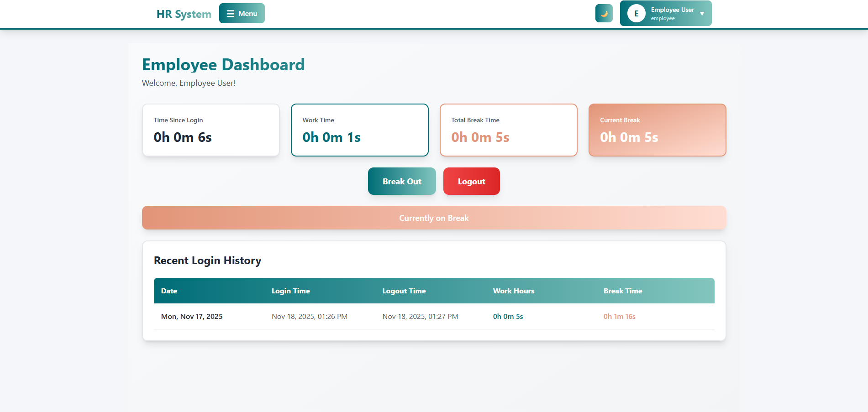
Task: End break with the Break Out button
Action: [x=402, y=181]
